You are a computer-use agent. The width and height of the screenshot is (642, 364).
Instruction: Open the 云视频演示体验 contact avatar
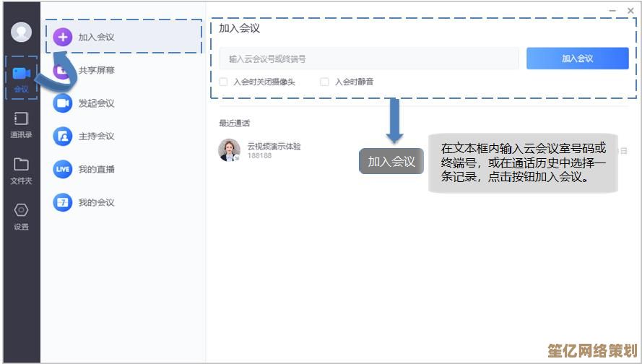click(x=230, y=149)
